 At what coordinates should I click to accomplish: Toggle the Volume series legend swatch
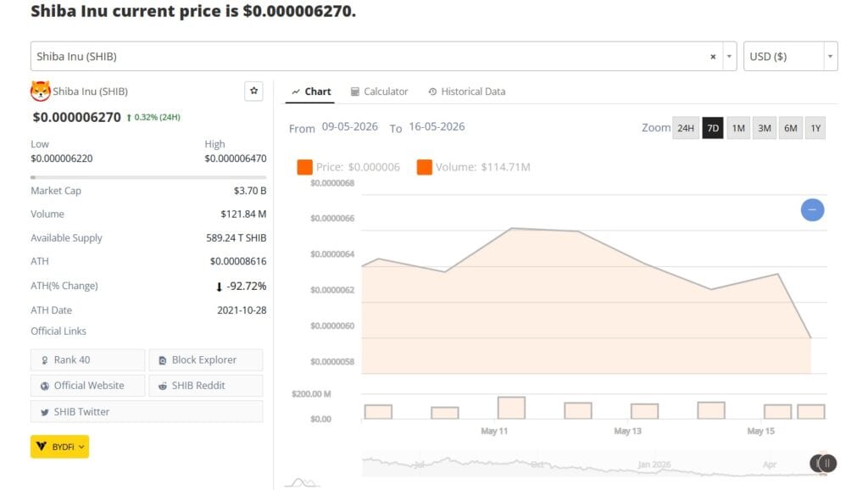click(x=424, y=167)
